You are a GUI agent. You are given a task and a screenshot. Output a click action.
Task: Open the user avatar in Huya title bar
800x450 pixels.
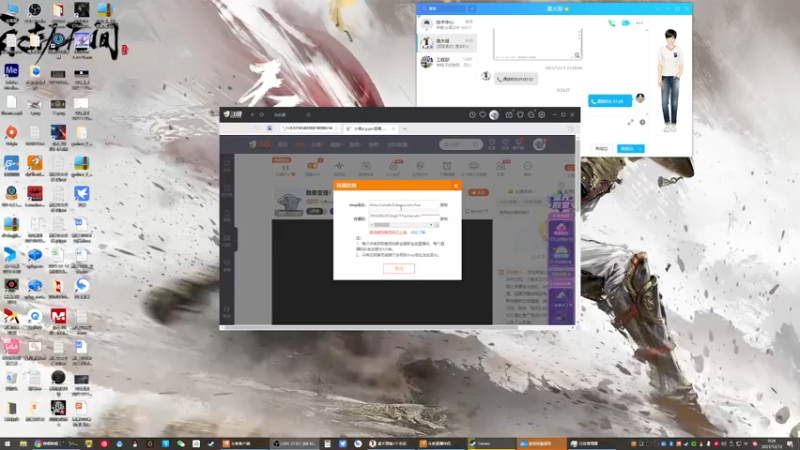point(494,115)
